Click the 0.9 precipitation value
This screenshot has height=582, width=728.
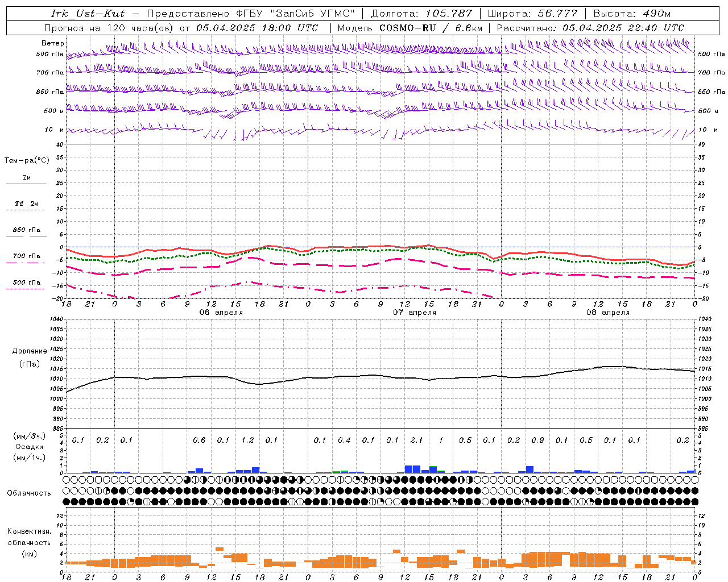tap(537, 440)
